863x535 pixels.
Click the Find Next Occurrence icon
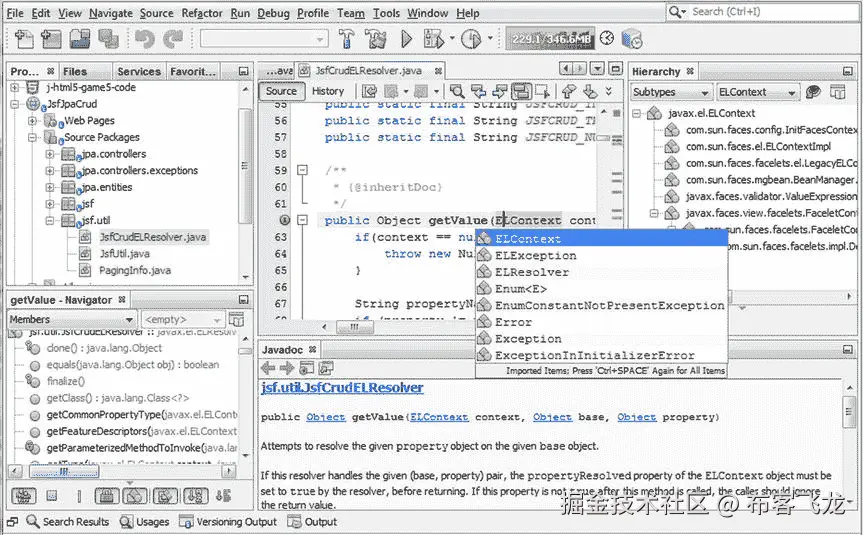pyautogui.click(x=500, y=91)
